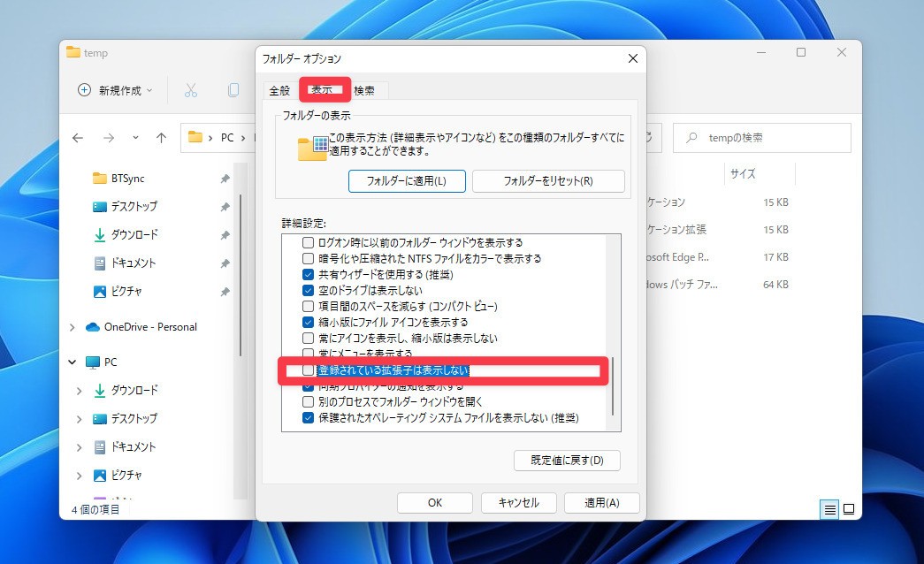Click the BTSync folder icon in sidebar
The width and height of the screenshot is (924, 564).
pos(100,178)
